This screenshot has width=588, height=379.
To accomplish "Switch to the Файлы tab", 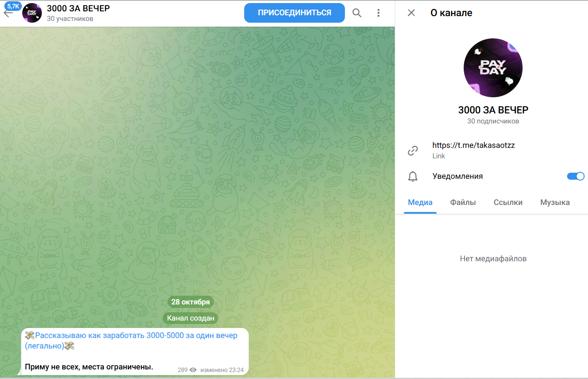I will click(x=463, y=202).
